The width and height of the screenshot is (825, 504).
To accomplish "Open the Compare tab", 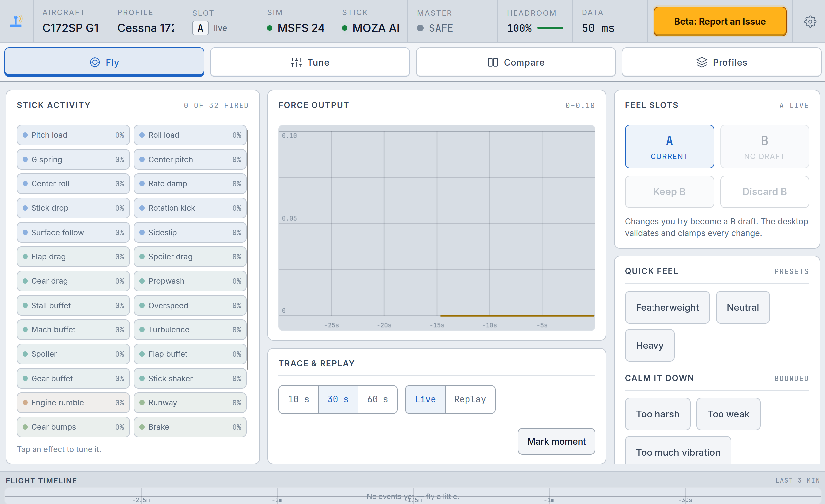I will pyautogui.click(x=516, y=62).
